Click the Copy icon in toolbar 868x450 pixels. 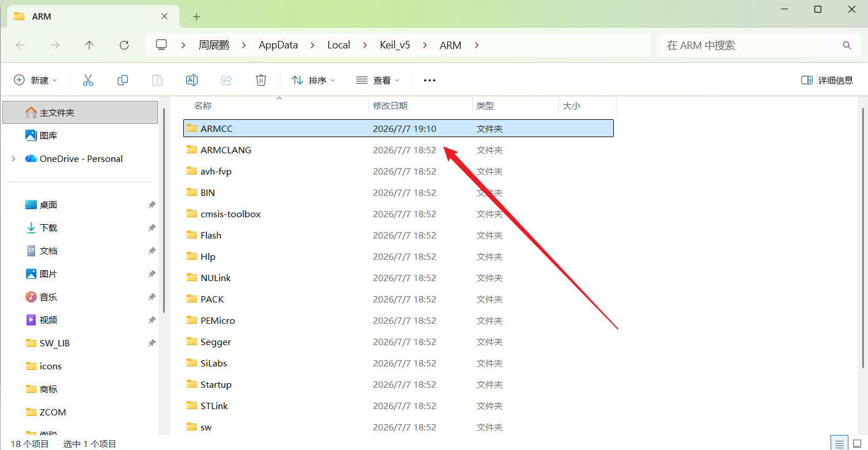pos(122,80)
